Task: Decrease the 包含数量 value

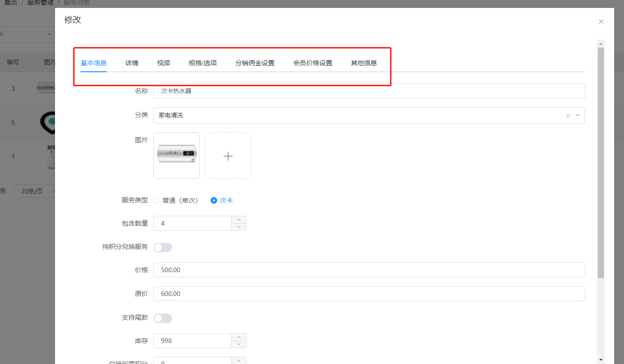Action: point(239,227)
